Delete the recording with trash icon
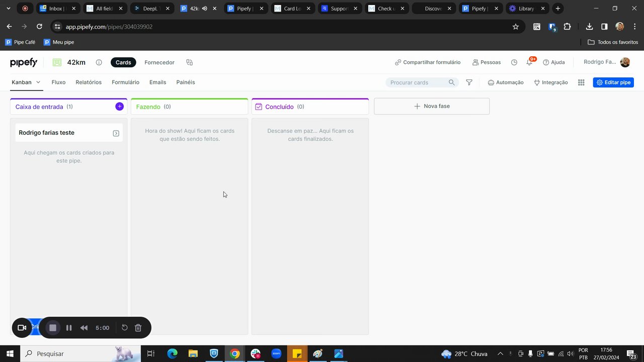Image resolution: width=644 pixels, height=362 pixels. [138, 328]
